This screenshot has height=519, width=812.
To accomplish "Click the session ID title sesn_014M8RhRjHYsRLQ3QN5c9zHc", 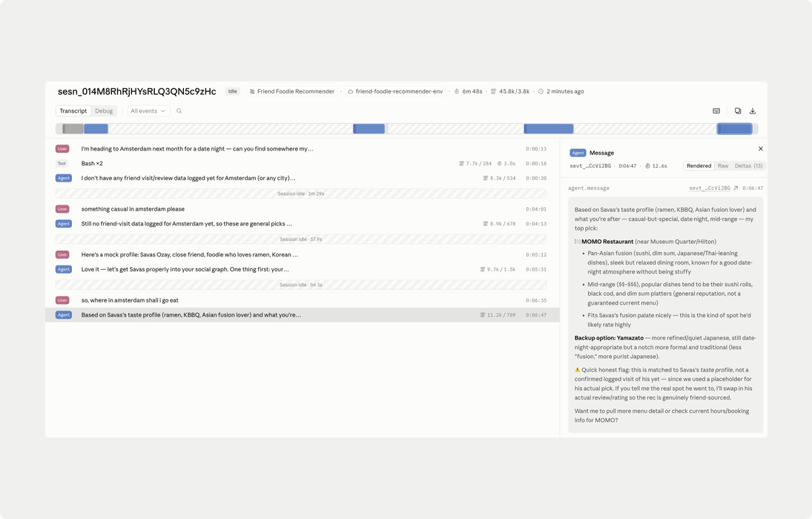I will click(136, 92).
